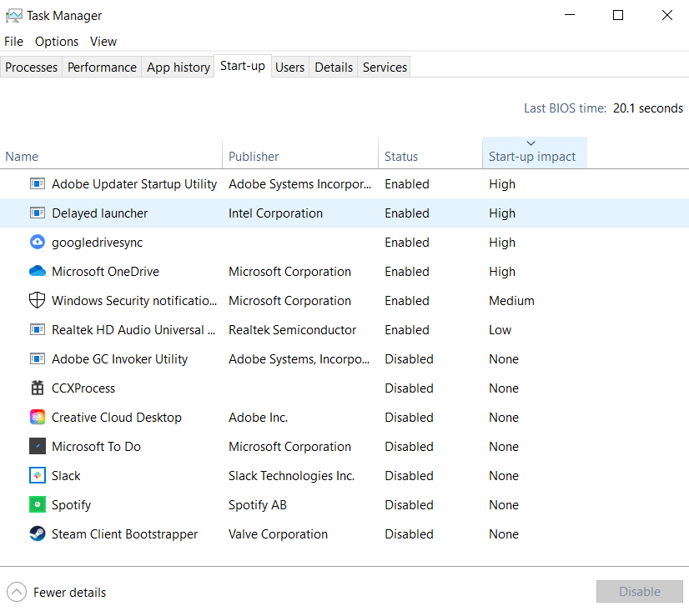This screenshot has width=689, height=616.
Task: Collapse view with Fewer details arrow
Action: click(16, 593)
